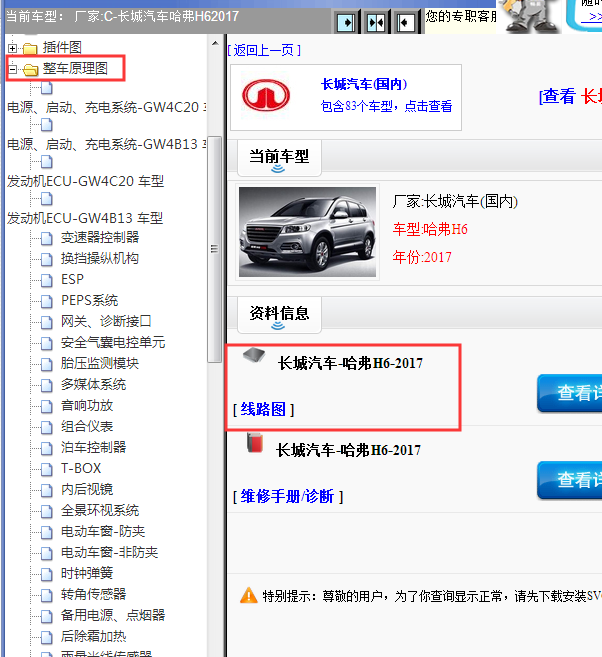Open the 多媒体系统 diagram
This screenshot has width=602, height=657.
click(x=93, y=385)
